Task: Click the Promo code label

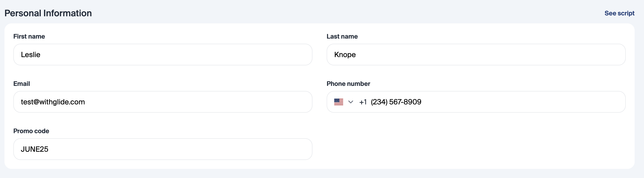Action: (31, 131)
